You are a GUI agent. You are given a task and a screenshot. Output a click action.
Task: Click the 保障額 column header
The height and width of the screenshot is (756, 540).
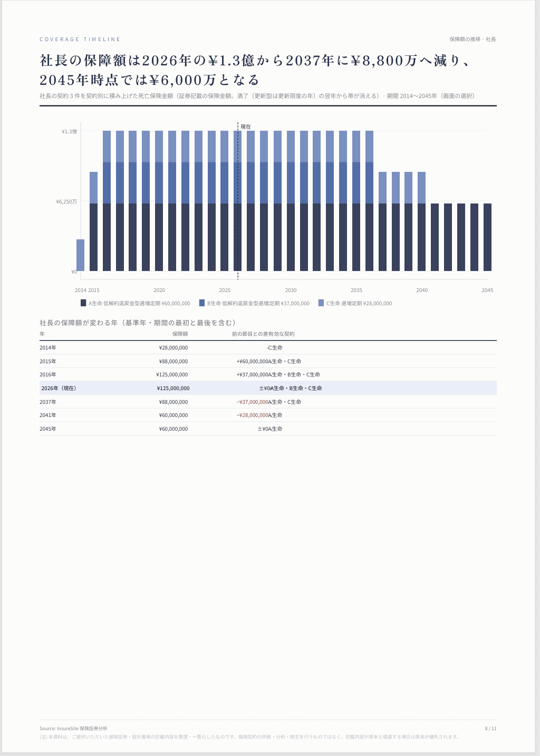pos(180,334)
